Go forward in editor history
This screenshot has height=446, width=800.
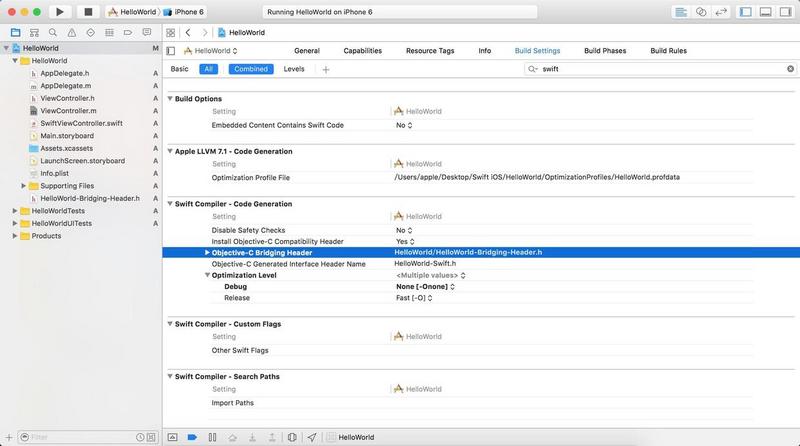(x=205, y=33)
